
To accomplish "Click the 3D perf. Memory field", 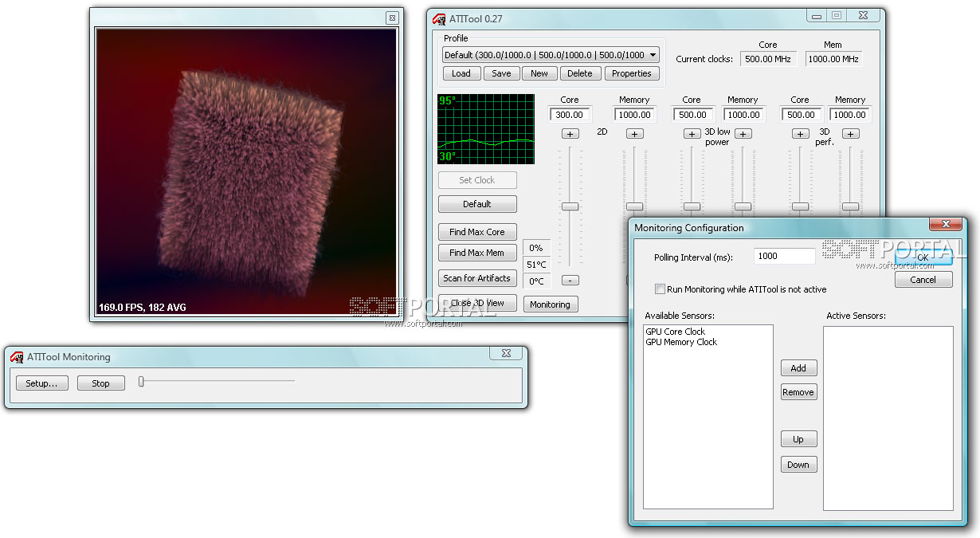I will [x=850, y=115].
